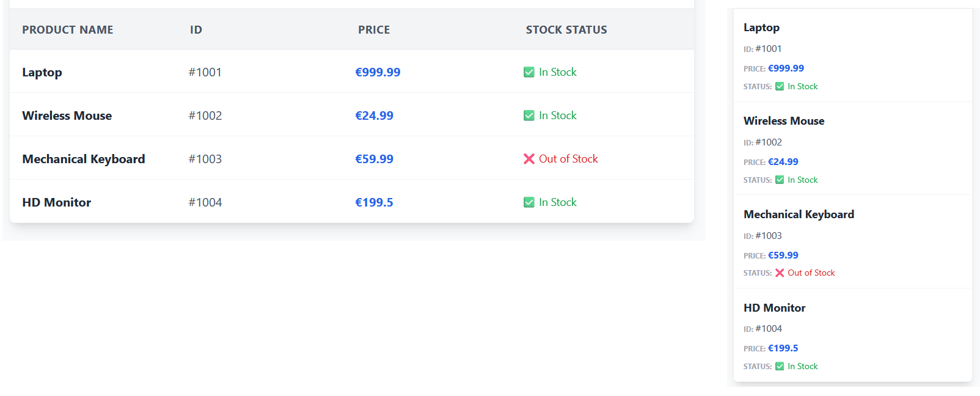The width and height of the screenshot is (980, 396).
Task: Click green checkmark icon in HD Monitor table row
Action: point(529,202)
